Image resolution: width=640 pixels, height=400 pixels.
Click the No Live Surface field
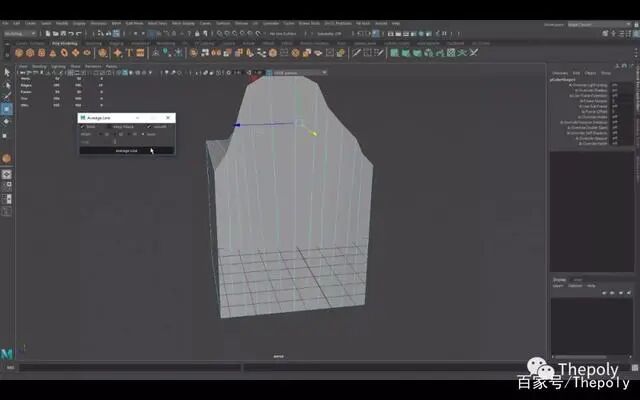pos(283,33)
